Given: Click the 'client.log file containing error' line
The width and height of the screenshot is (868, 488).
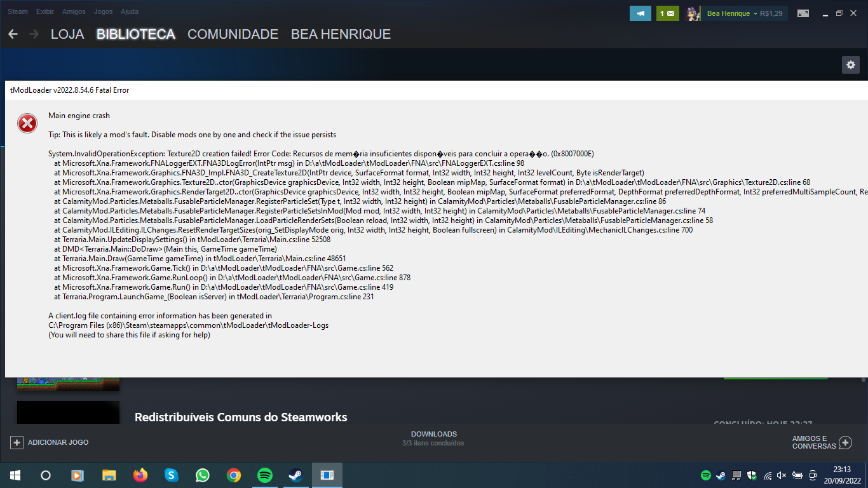Looking at the screenshot, I should click(x=160, y=316).
